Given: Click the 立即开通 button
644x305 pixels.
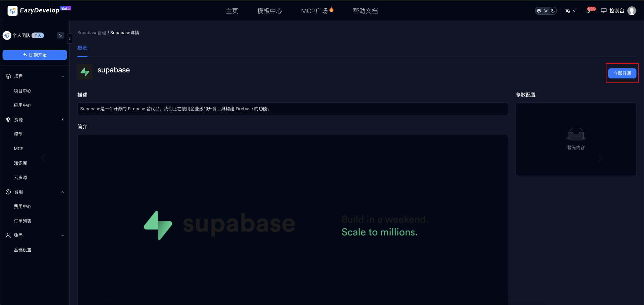Looking at the screenshot, I should tap(622, 73).
